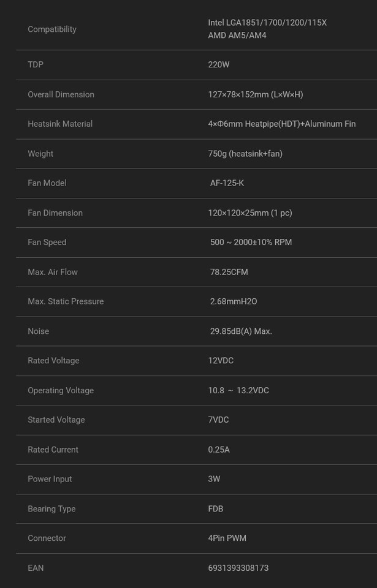
Task: Select the 750g weight value
Action: 245,154
